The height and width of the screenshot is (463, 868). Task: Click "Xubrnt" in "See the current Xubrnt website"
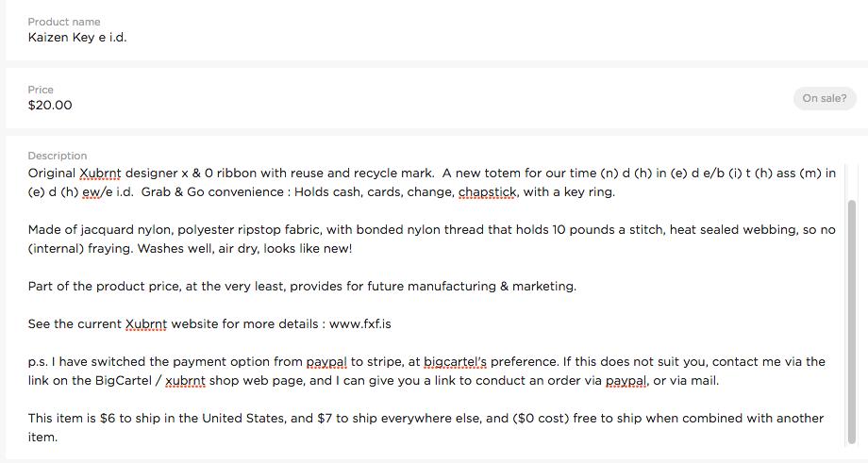click(x=146, y=324)
